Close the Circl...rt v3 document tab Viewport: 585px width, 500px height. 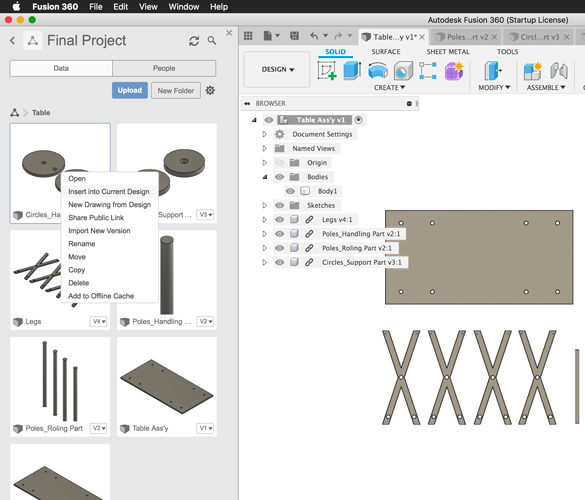click(566, 37)
